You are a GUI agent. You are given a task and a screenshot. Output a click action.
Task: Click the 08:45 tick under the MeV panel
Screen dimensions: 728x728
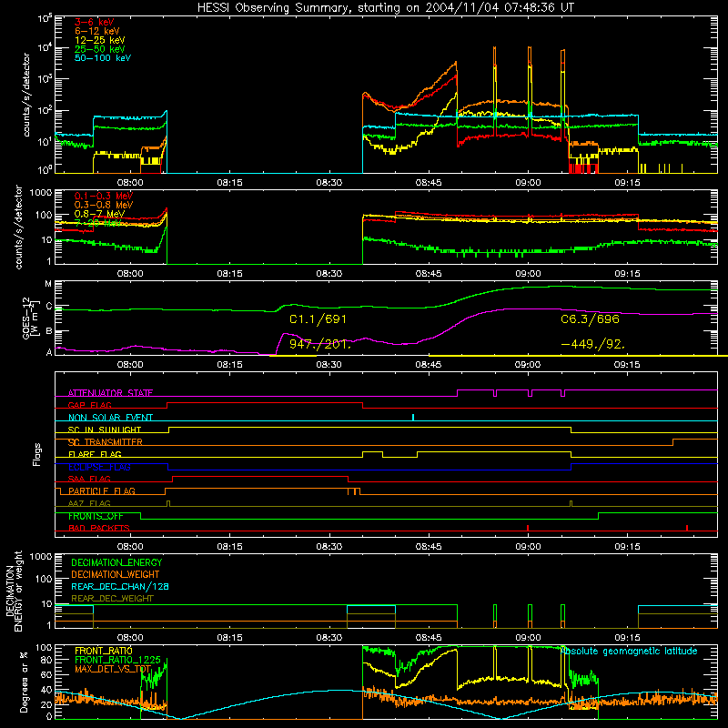(429, 274)
